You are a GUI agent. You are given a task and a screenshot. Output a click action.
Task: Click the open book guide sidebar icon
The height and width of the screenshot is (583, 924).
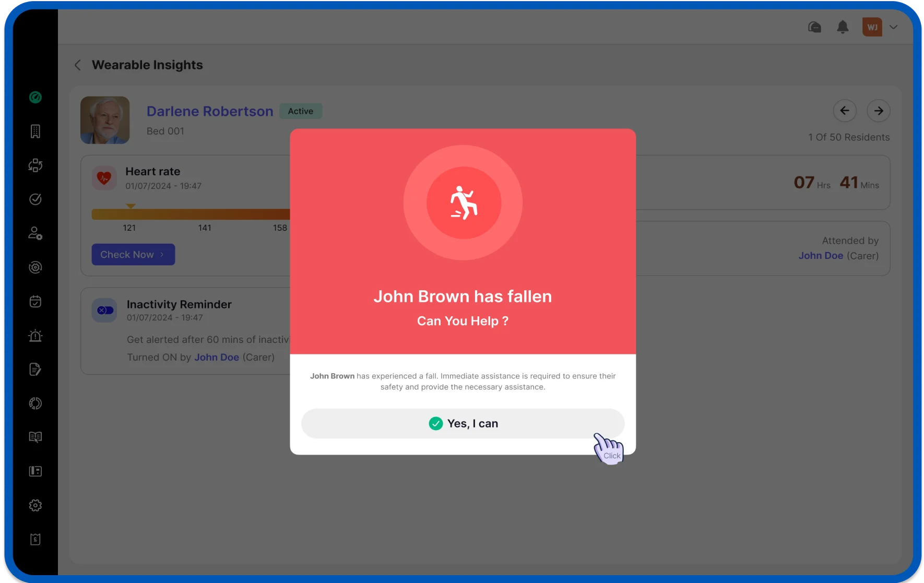[35, 437]
